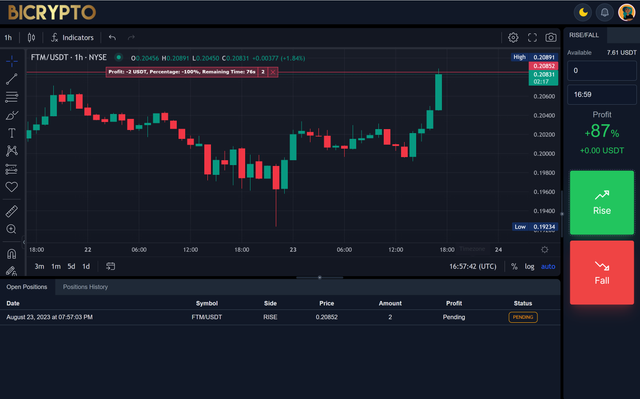Click the 16:59 expiry time field
Screen dimensions: 640x399
[602, 95]
